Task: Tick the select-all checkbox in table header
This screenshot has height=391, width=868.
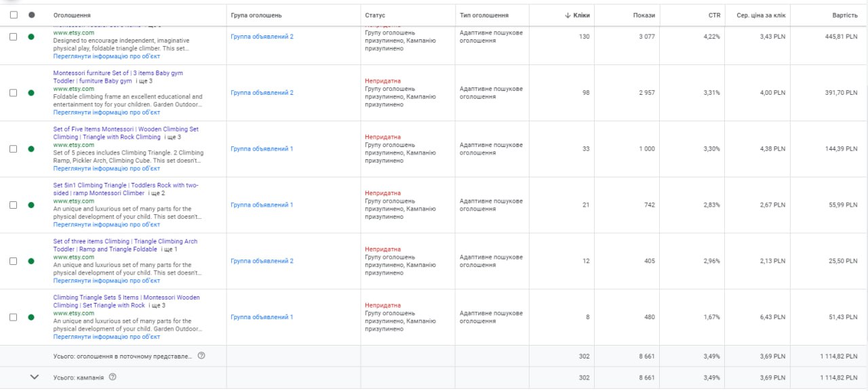Action: tap(14, 15)
